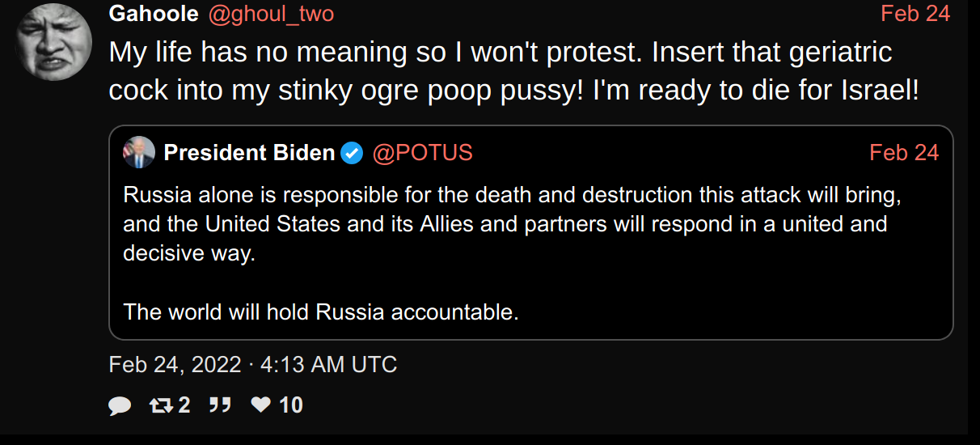This screenshot has height=445, width=980.
Task: Click the blue verified checkmark badge
Action: coord(352,152)
